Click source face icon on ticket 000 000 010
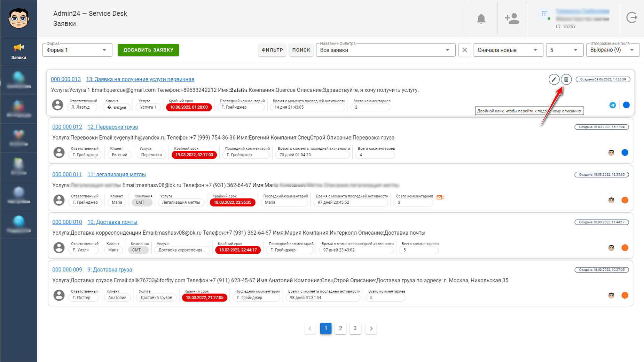644x362 pixels. [x=611, y=248]
